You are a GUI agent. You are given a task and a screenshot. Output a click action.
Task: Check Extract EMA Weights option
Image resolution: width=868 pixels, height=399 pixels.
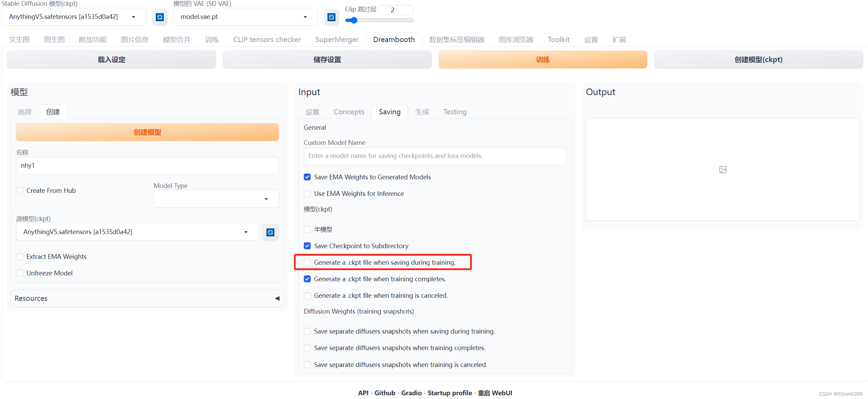pyautogui.click(x=20, y=256)
